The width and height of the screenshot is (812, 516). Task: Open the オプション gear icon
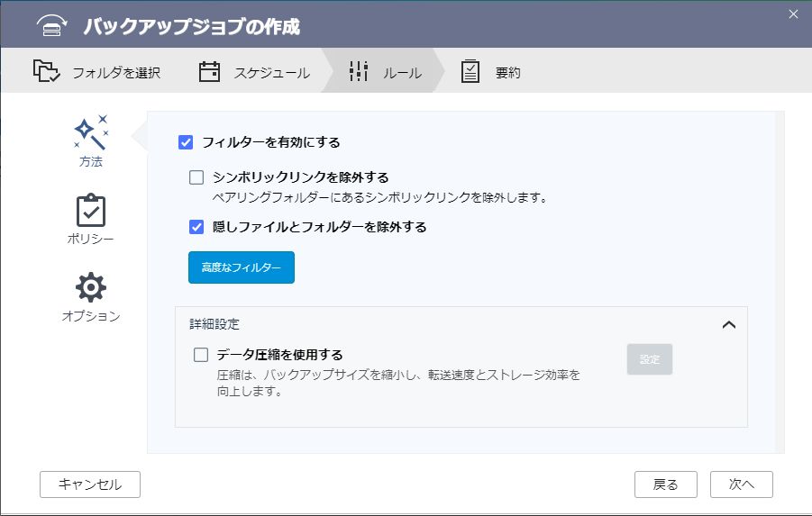click(x=91, y=287)
